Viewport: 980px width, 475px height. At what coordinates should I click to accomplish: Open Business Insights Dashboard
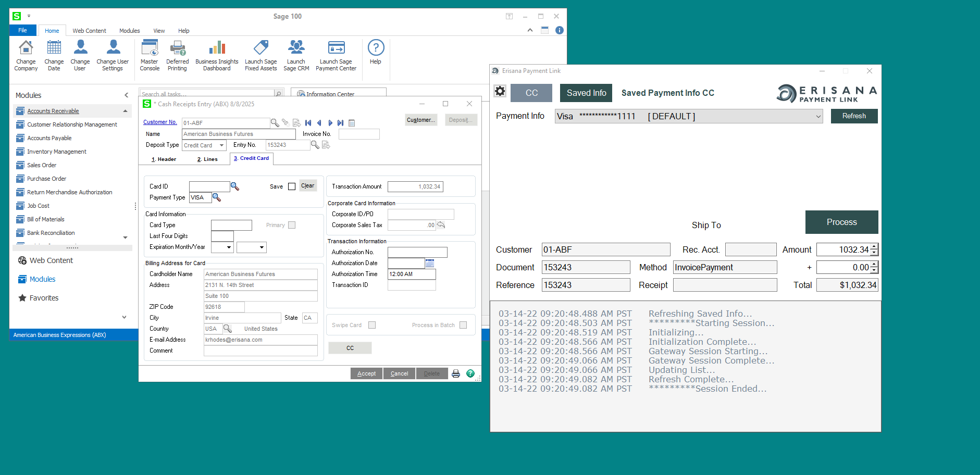(x=217, y=55)
